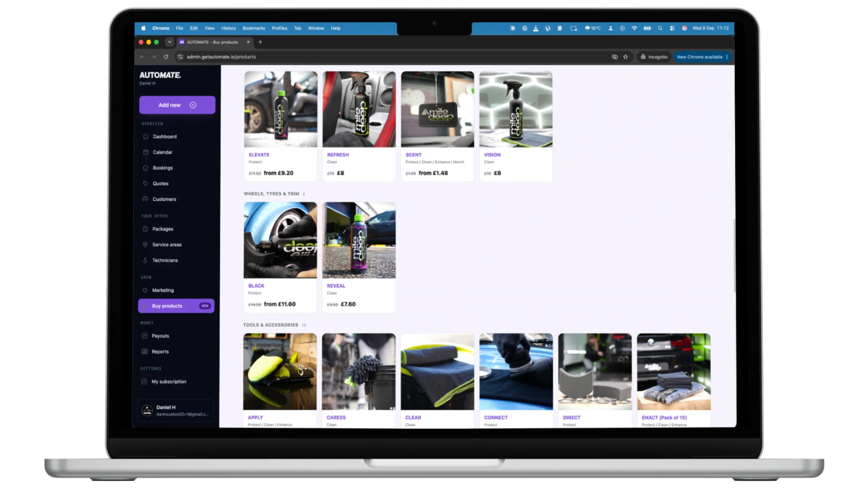Open the Dashboard sidebar icon
Image resolution: width=868 pixels, height=488 pixels.
(x=146, y=136)
